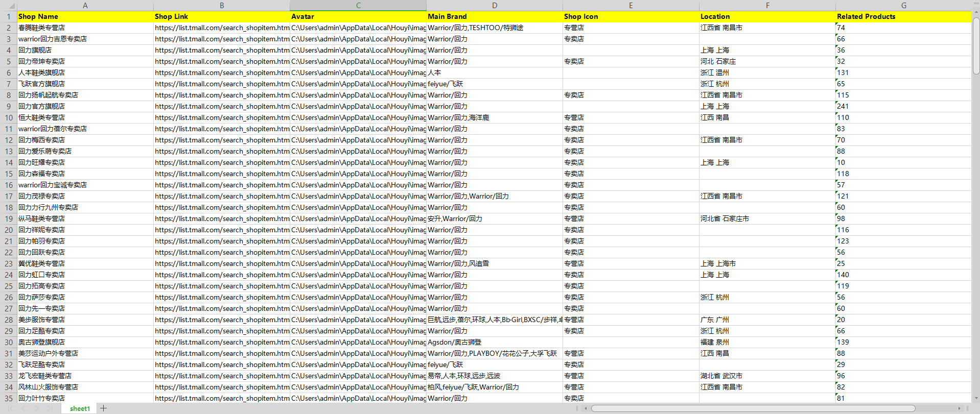
Task: Select location cell '河北 石家庄'
Action: click(767, 61)
